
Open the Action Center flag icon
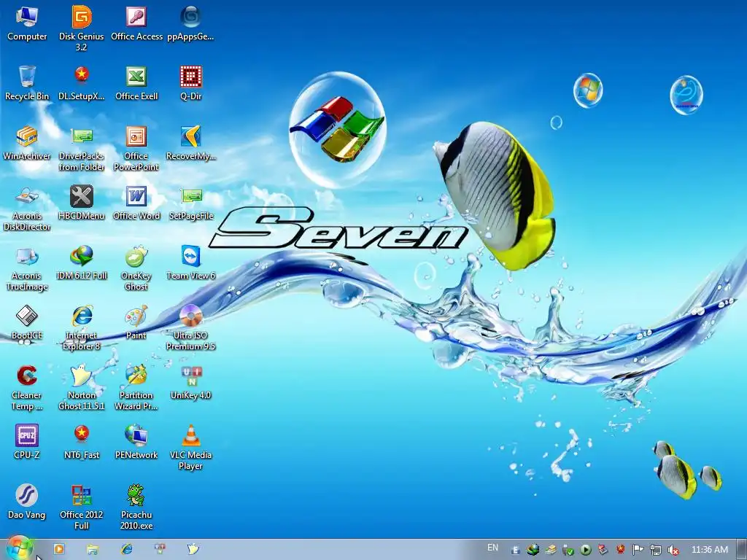click(x=638, y=550)
